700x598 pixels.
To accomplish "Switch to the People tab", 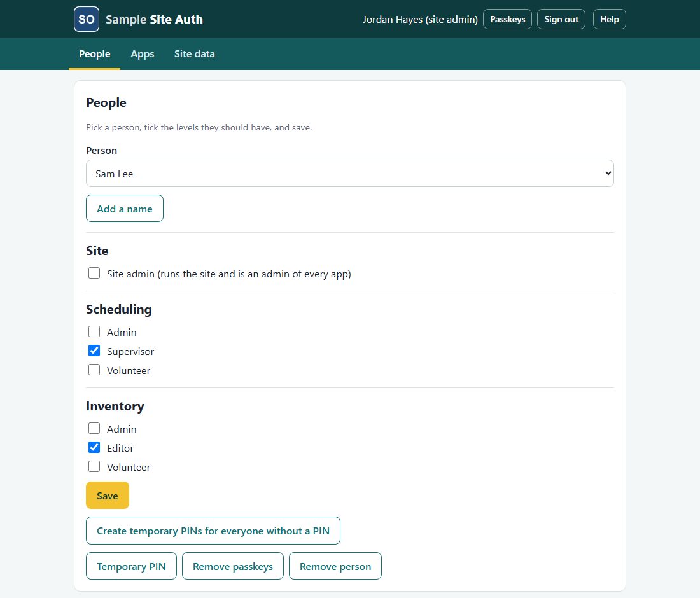I will click(x=94, y=54).
